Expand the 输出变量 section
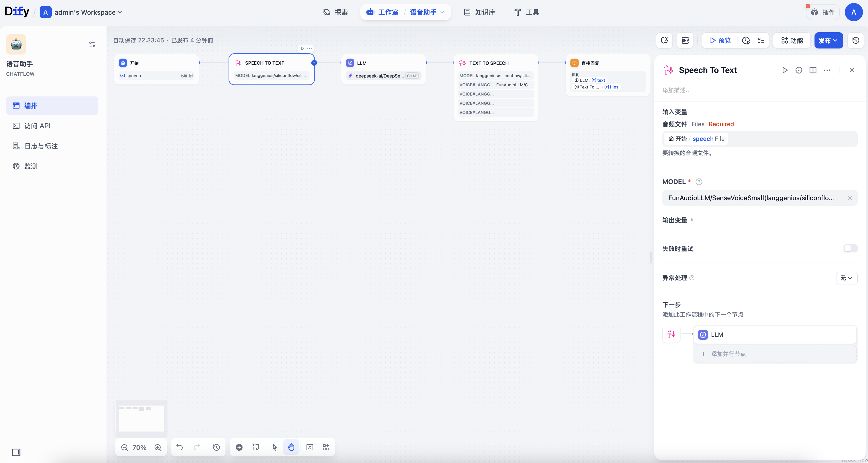 [677, 220]
